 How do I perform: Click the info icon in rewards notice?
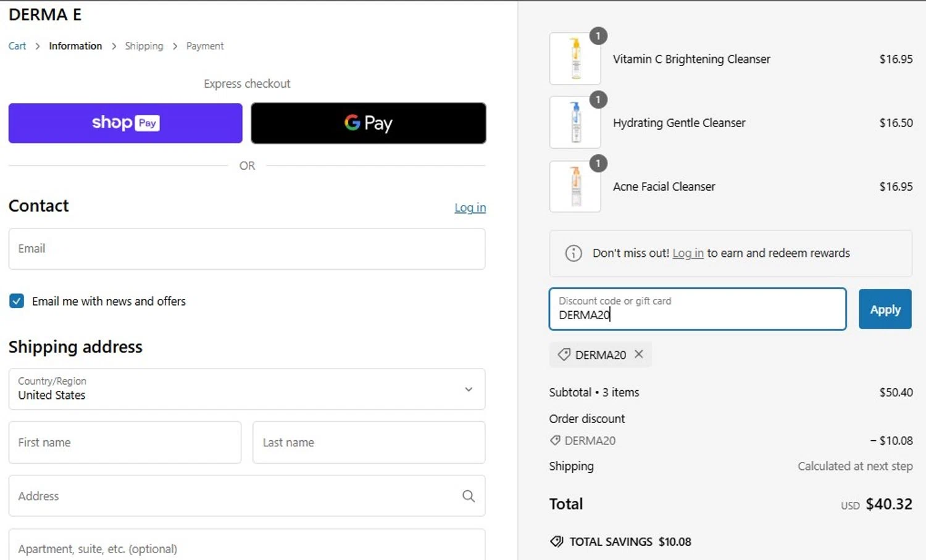pos(574,253)
